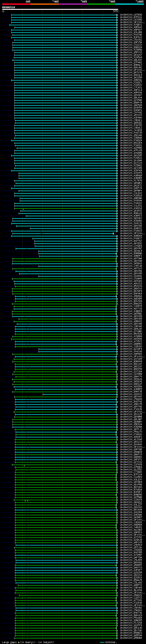Screen dimensions: 146x644
Task: Click the green ~80% identity legend segment
Action: click(101, 4)
